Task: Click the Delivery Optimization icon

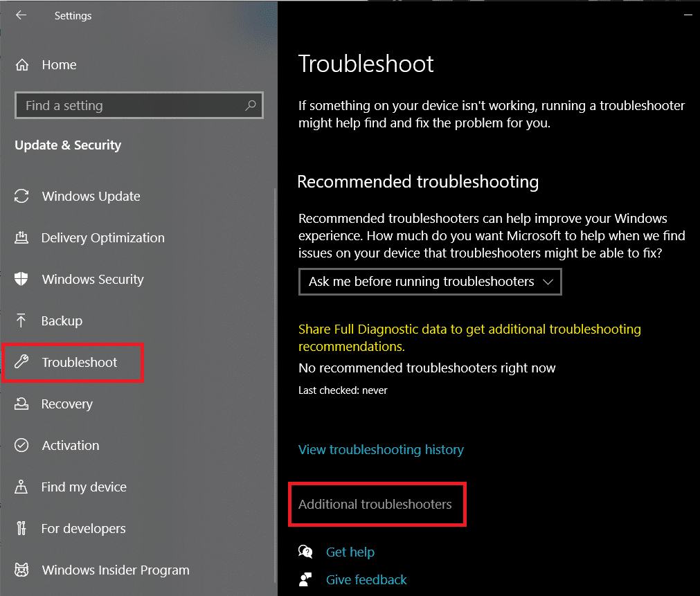Action: [21, 237]
